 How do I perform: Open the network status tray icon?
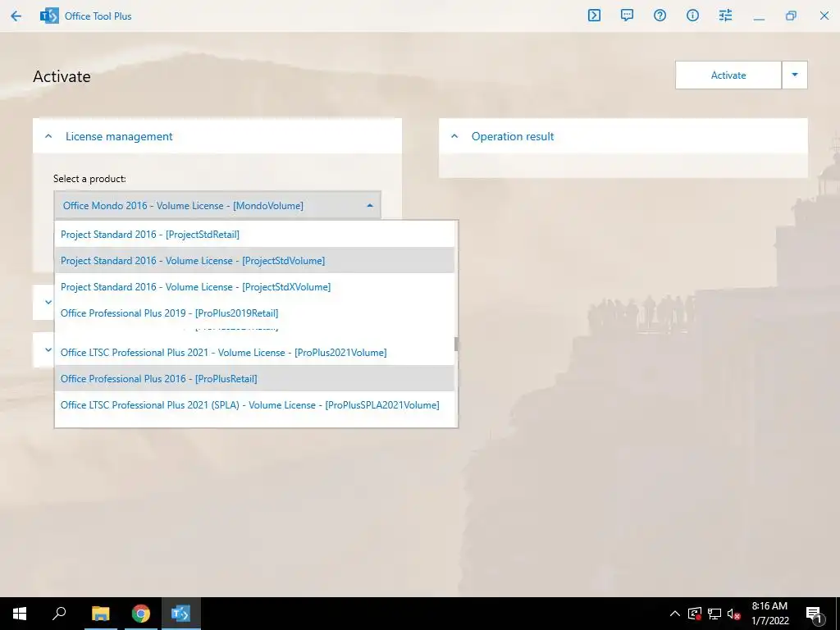pyautogui.click(x=714, y=614)
